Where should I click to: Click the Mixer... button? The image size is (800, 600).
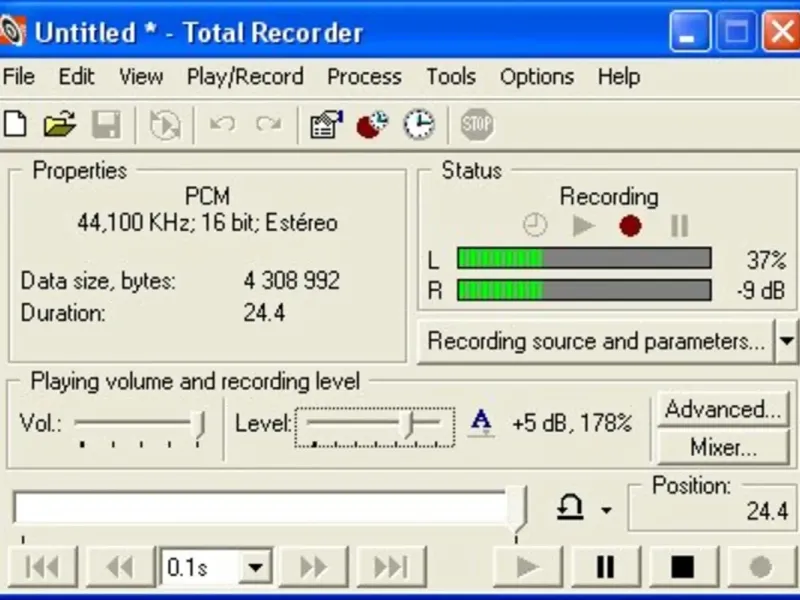(x=723, y=447)
